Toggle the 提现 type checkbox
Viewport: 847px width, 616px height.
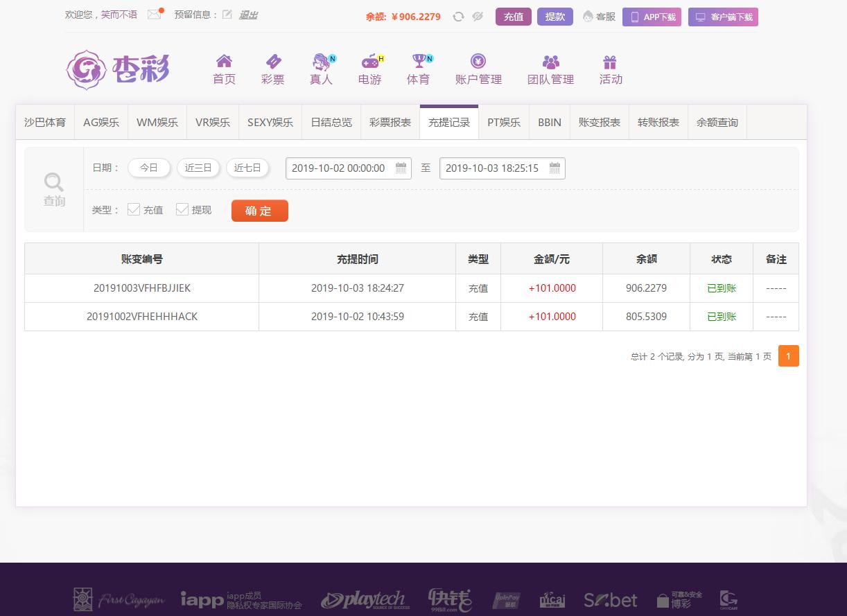point(182,209)
